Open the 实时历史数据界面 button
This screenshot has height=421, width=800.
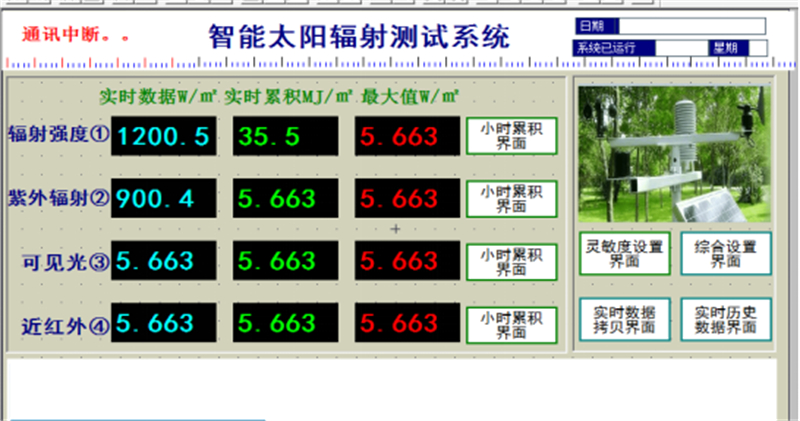point(726,319)
